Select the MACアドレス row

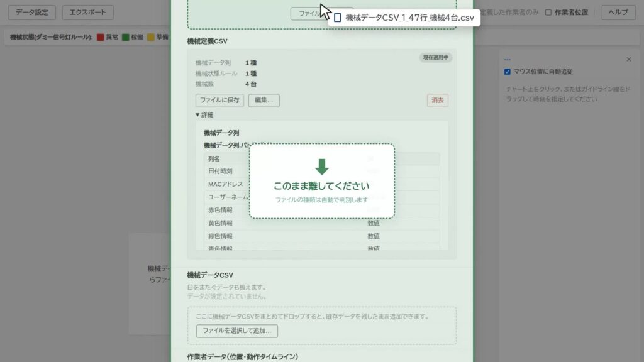[321, 184]
